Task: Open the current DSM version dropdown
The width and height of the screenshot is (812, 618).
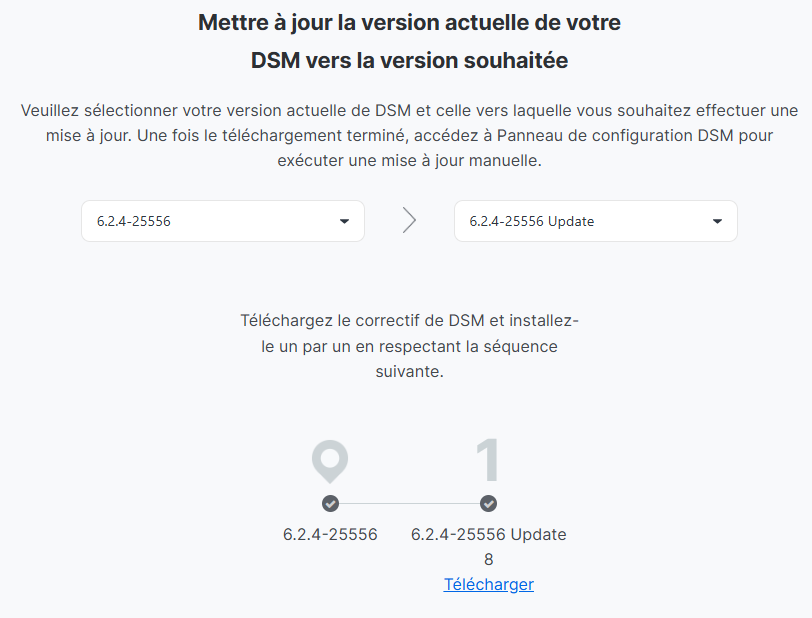Action: pyautogui.click(x=222, y=221)
